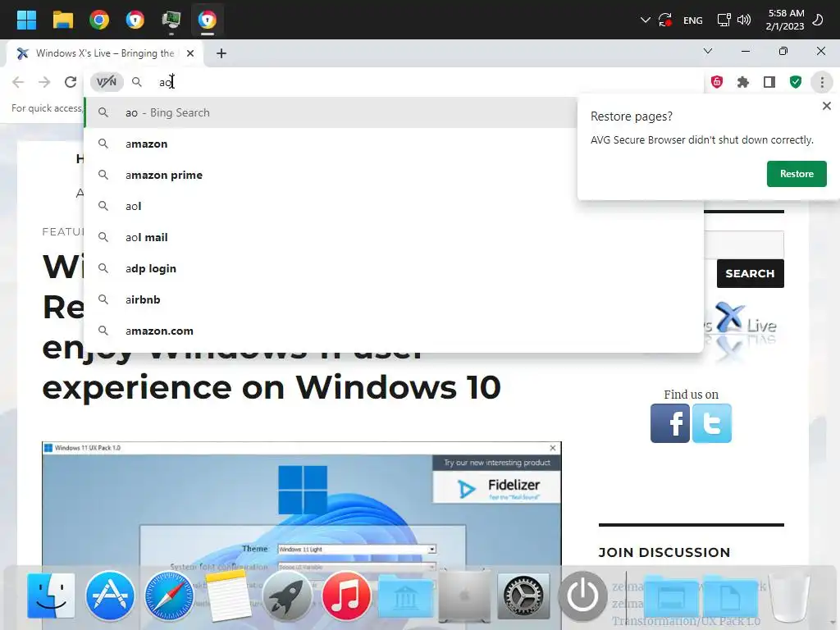Click the green Restore button
The image size is (840, 630).
[797, 174]
